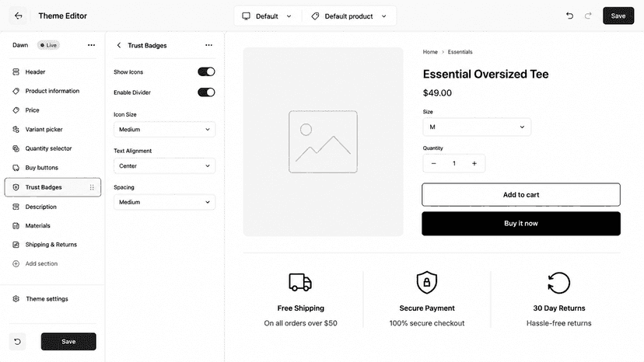Open the Trust Badges panel three-dots menu

click(x=208, y=45)
